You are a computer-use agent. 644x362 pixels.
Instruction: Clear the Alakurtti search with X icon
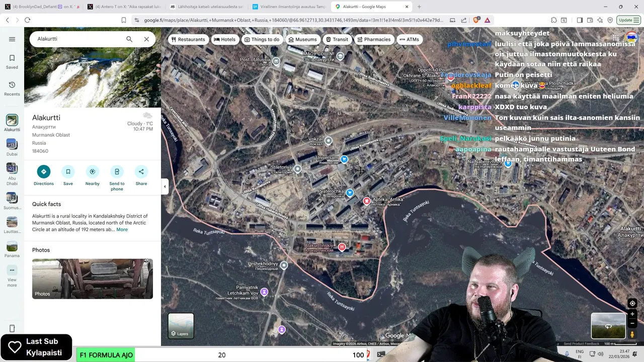(x=146, y=39)
